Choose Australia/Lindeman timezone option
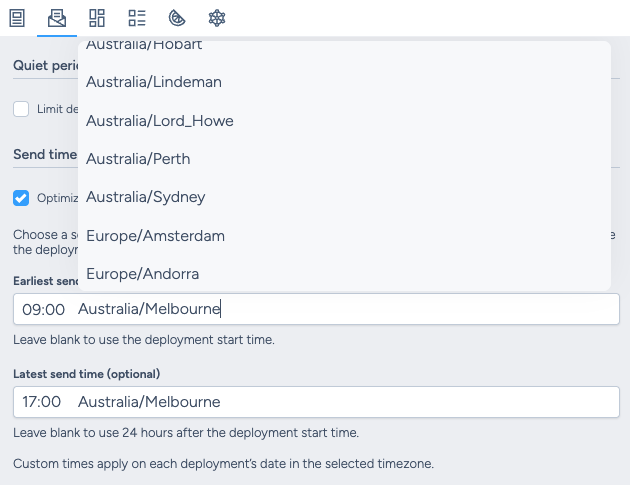The image size is (630, 485). coord(344,82)
